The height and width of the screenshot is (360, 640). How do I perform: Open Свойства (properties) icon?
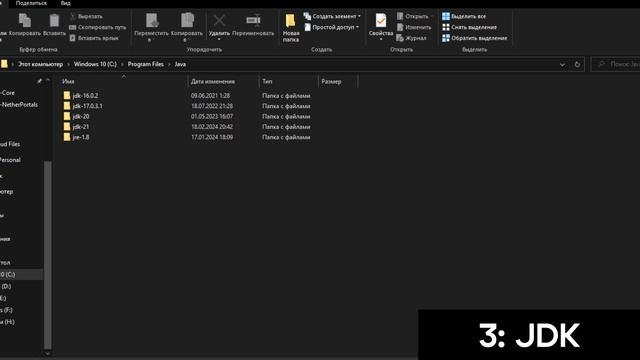point(381,20)
